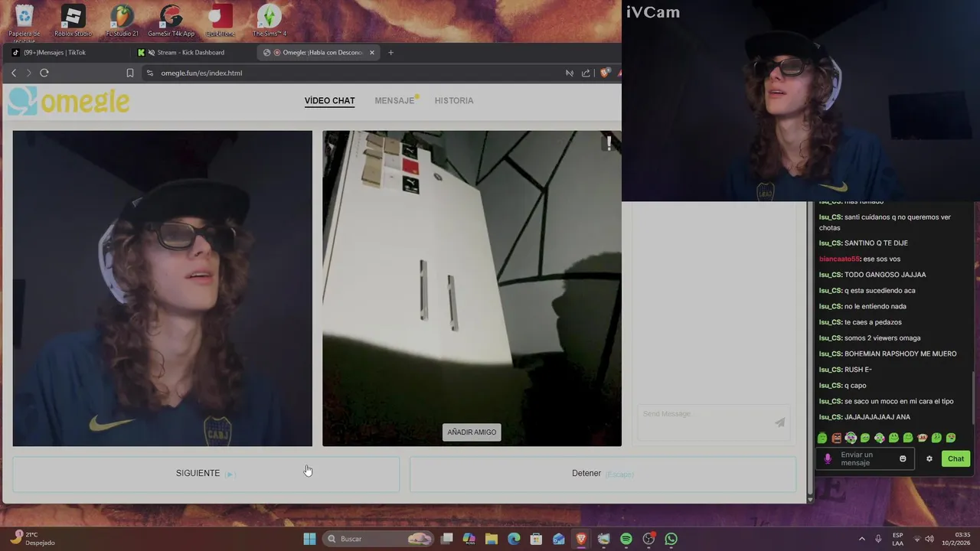
Task: Open Kick chat settings gear
Action: (929, 458)
